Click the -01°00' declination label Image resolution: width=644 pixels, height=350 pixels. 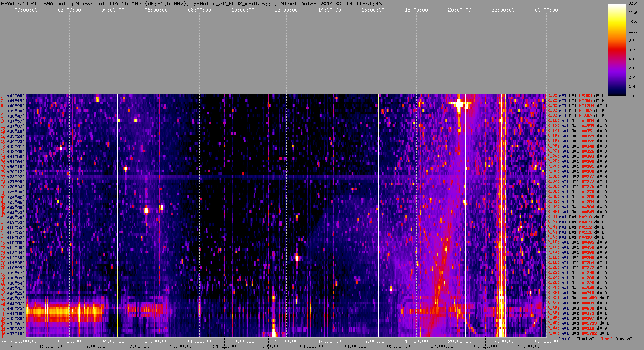[16, 313]
